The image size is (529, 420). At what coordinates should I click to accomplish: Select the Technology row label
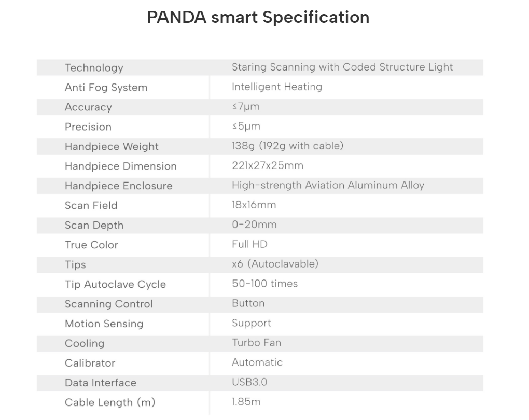pyautogui.click(x=94, y=68)
